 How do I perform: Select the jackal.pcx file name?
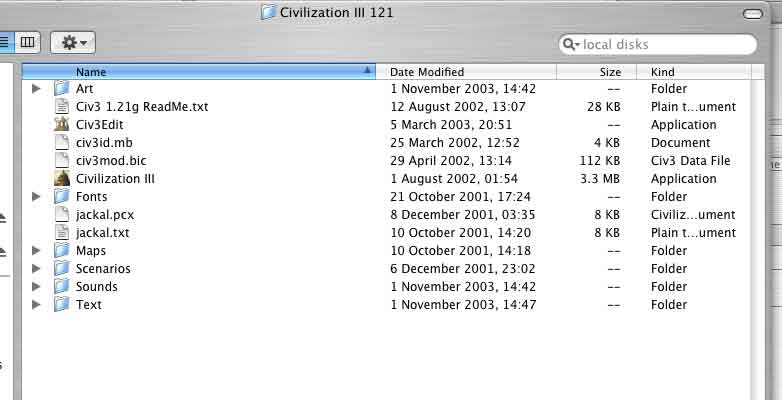[x=105, y=214]
